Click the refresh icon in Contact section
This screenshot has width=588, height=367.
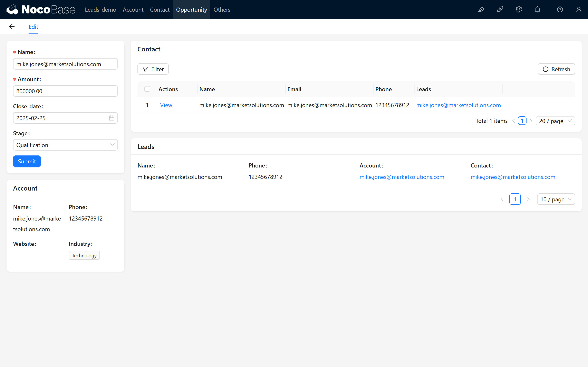(546, 69)
